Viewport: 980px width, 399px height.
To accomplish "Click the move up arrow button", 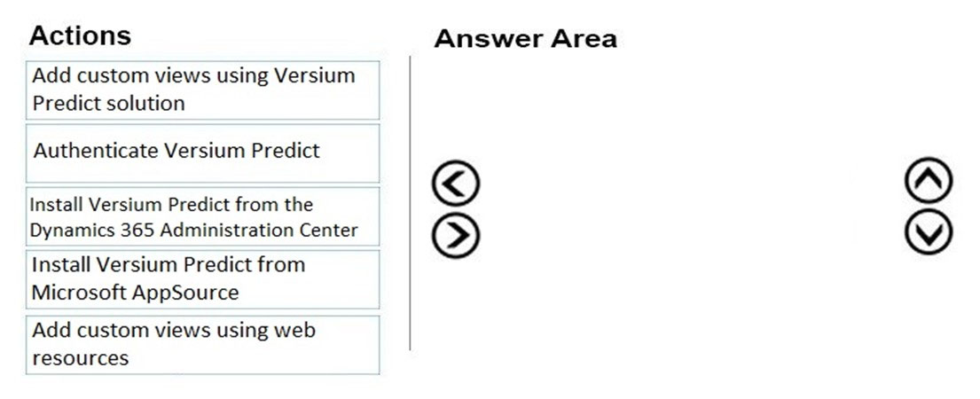I will [929, 180].
